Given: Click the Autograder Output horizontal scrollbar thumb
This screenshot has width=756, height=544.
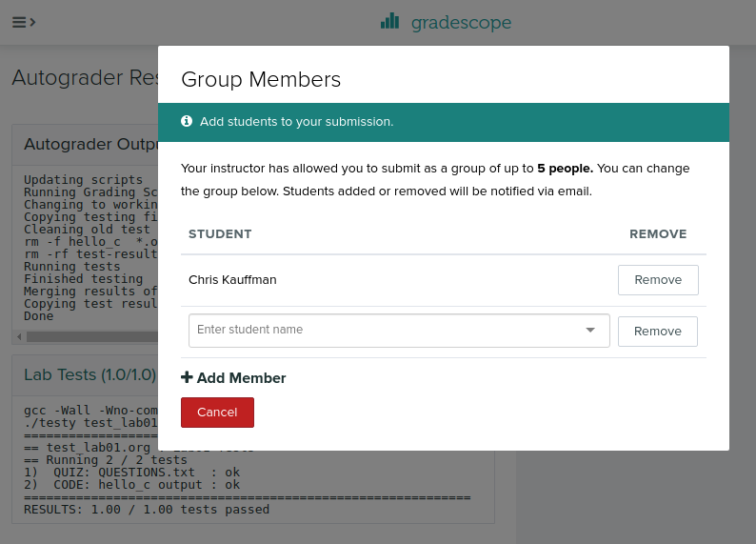Looking at the screenshot, I should [x=90, y=336].
